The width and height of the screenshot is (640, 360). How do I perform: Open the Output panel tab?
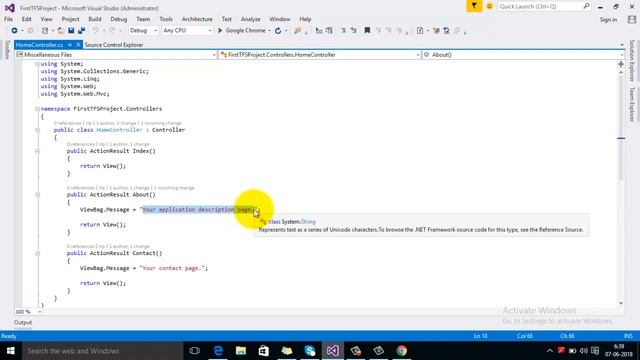click(23, 322)
